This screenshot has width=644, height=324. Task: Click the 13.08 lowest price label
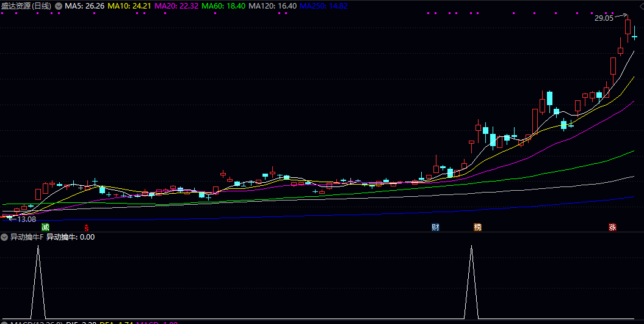coord(26,219)
